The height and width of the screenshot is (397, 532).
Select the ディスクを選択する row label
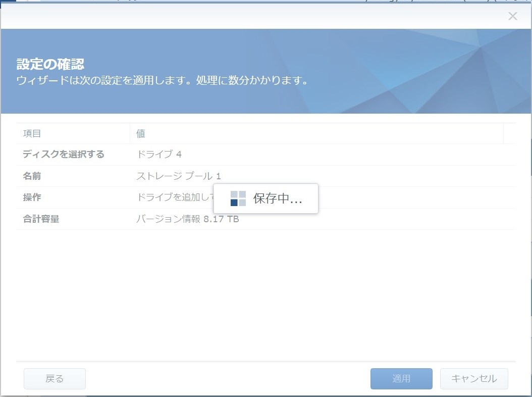coord(64,155)
